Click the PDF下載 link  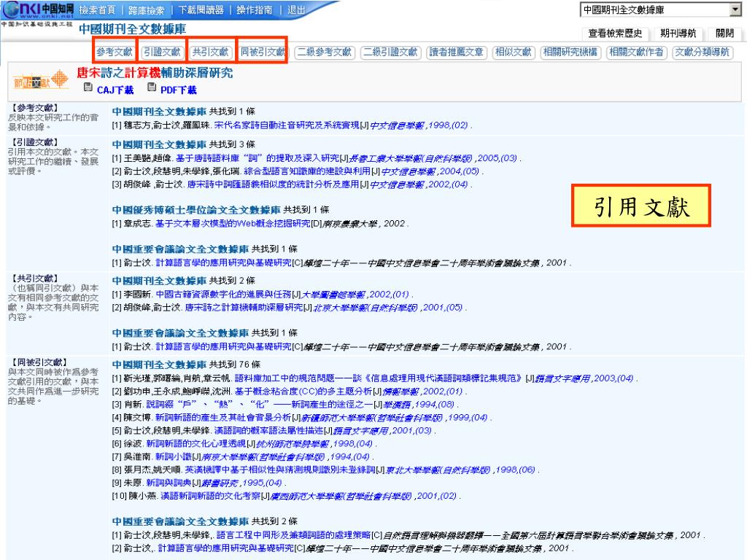tap(179, 90)
